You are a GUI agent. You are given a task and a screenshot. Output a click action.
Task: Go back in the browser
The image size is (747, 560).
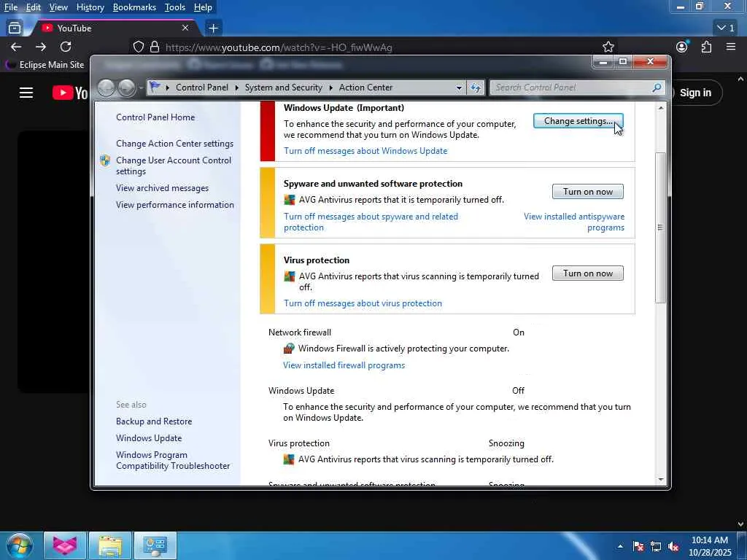click(x=16, y=47)
